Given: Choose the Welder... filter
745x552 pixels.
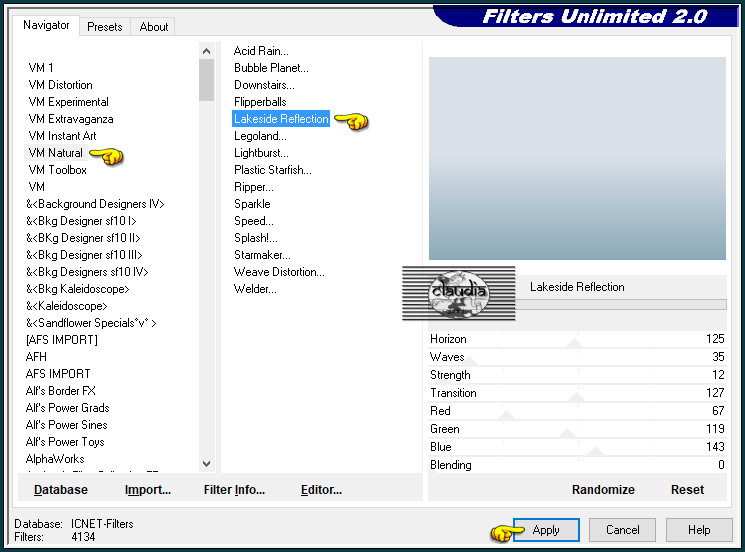Looking at the screenshot, I should click(255, 289).
